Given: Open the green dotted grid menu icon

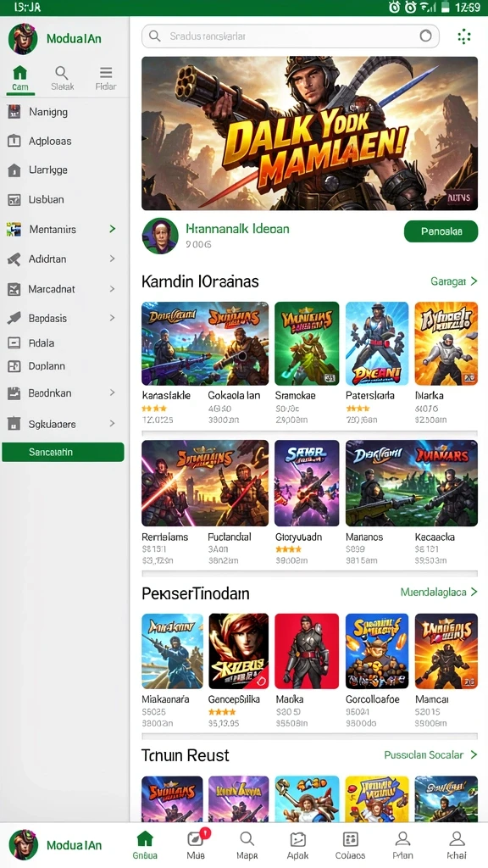Looking at the screenshot, I should (x=464, y=36).
